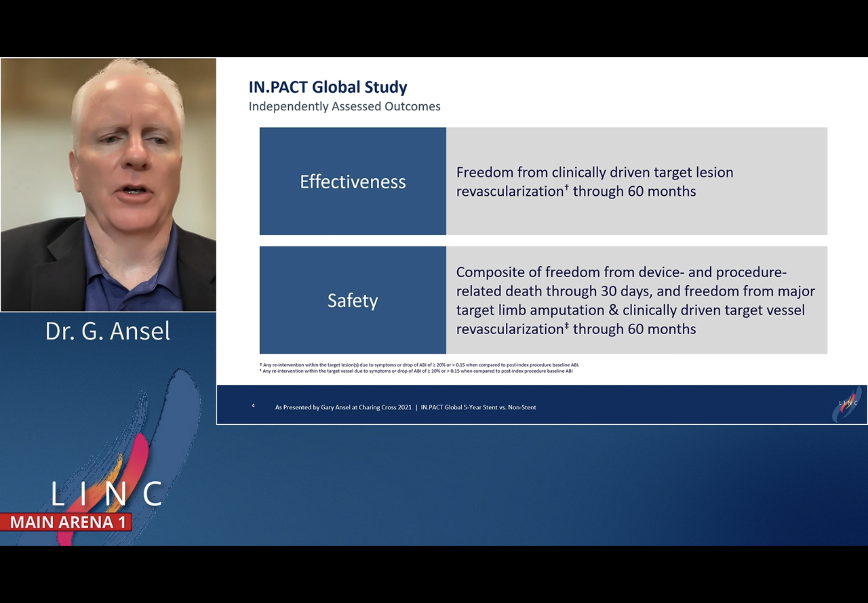Screen dimensions: 868x603
Task: Click the first footnote about target lesion(s)
Action: click(419, 365)
